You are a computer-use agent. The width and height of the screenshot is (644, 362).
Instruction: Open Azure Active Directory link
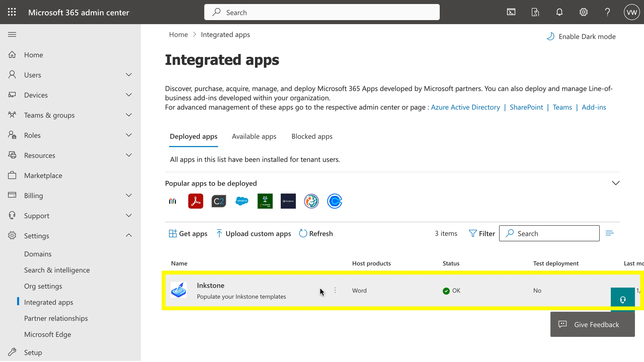(465, 107)
